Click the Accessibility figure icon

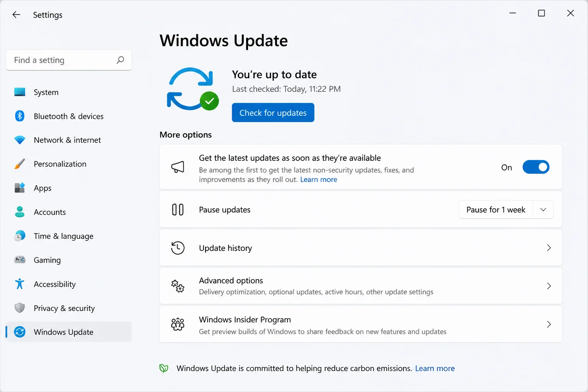(x=20, y=284)
